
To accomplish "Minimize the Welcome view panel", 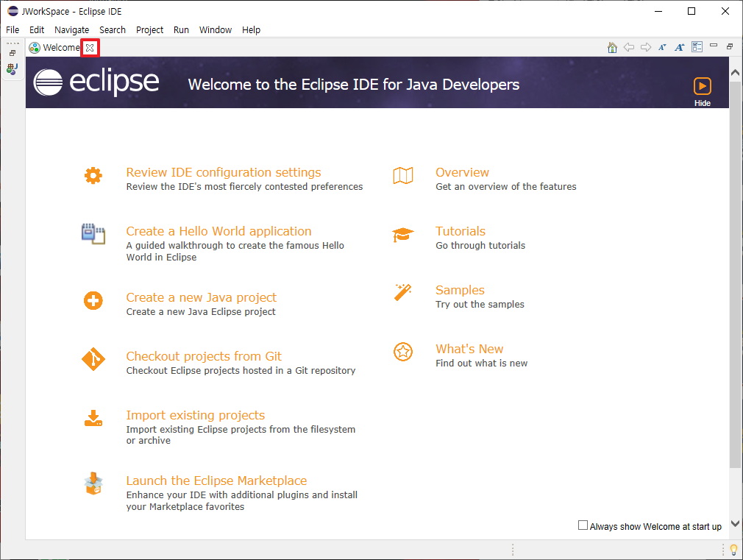I will pos(714,45).
